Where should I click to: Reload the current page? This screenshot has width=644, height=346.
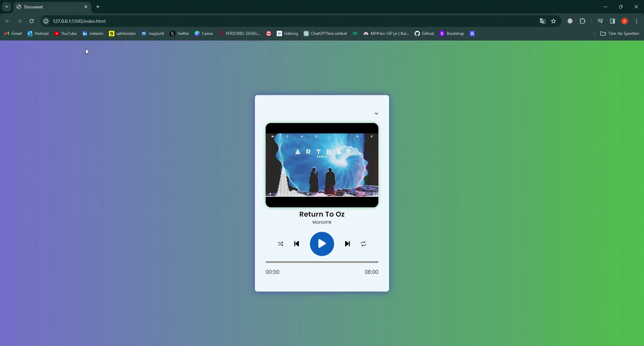(x=32, y=21)
